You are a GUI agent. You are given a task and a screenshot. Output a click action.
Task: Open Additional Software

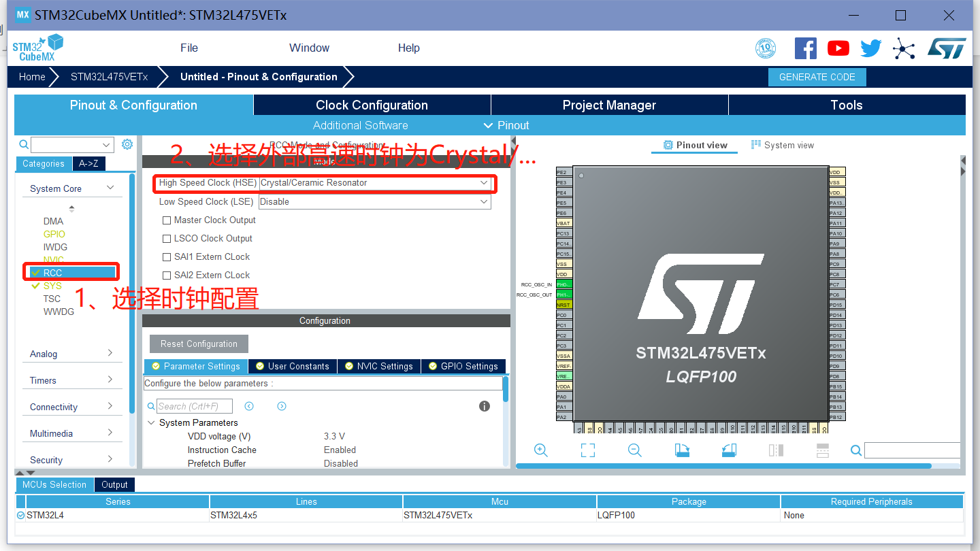click(361, 125)
